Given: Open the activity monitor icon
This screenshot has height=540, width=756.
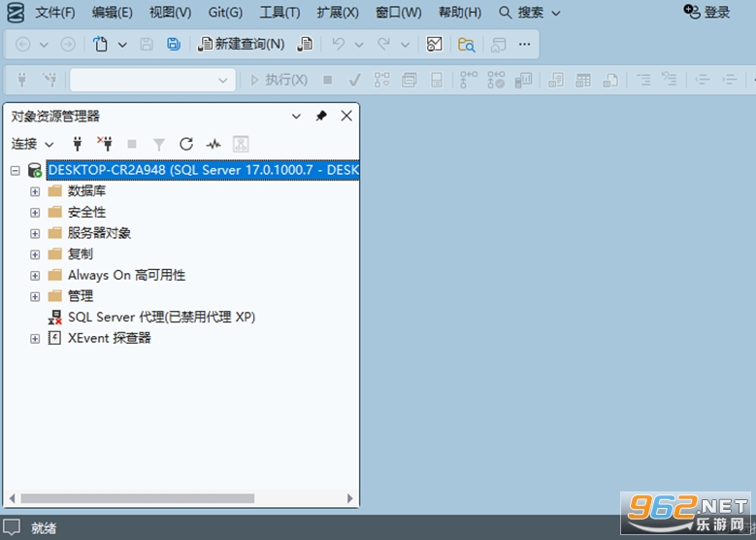Looking at the screenshot, I should (435, 45).
